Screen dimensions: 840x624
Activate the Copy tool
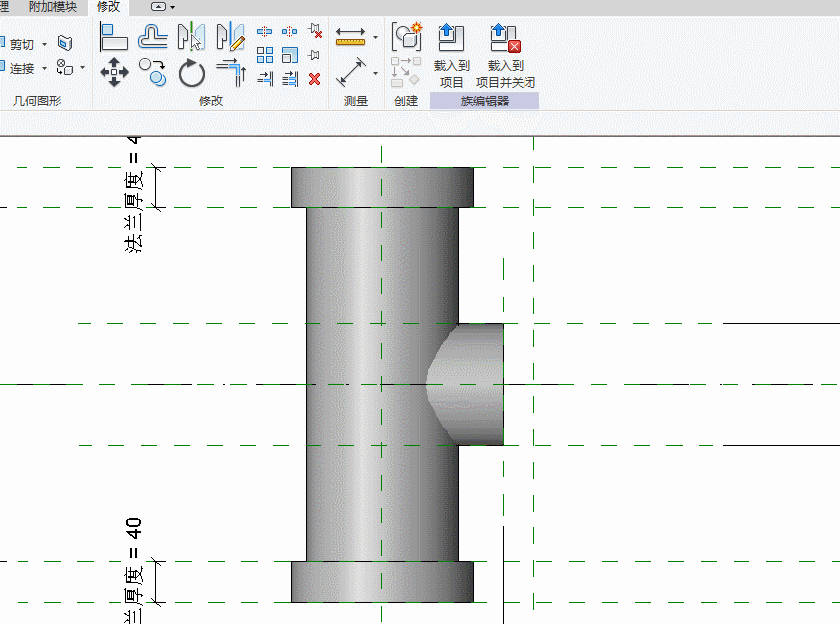152,72
